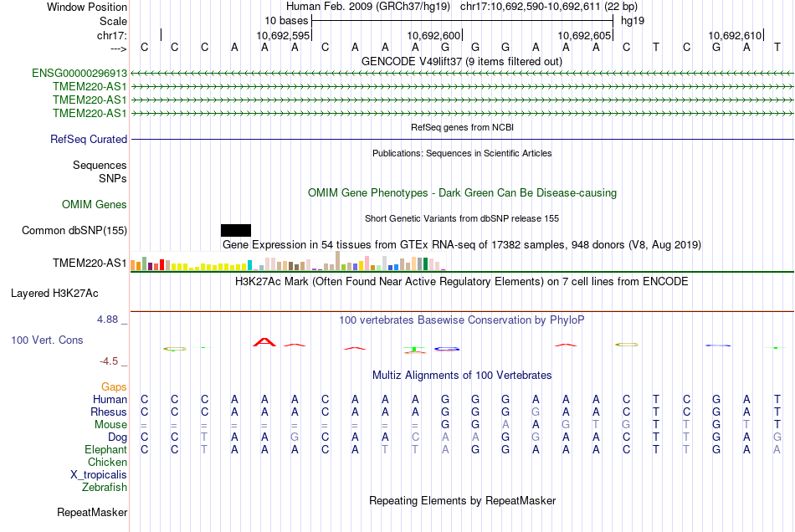Open the 100 Vert. Cons label

(47, 340)
